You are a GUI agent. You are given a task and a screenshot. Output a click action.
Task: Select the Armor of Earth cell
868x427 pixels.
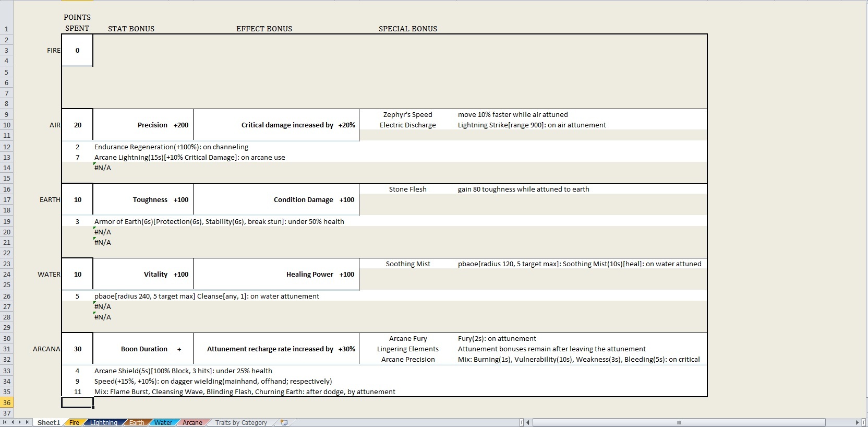[219, 221]
